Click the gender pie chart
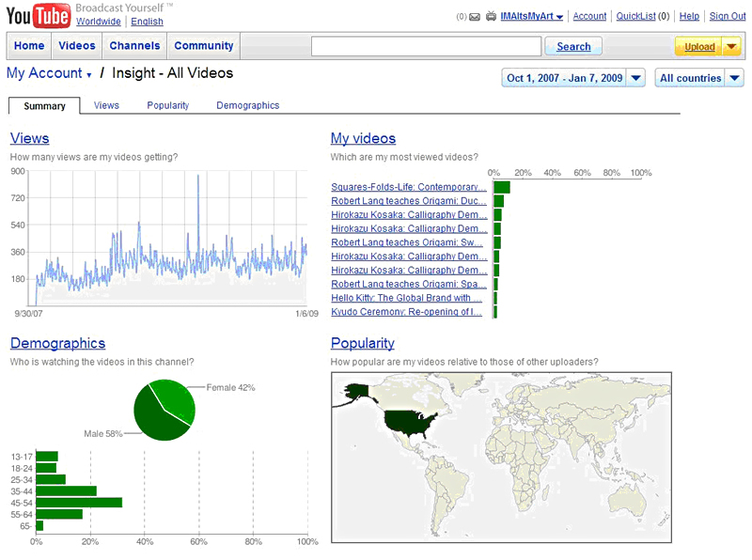752x560 pixels. tap(164, 411)
